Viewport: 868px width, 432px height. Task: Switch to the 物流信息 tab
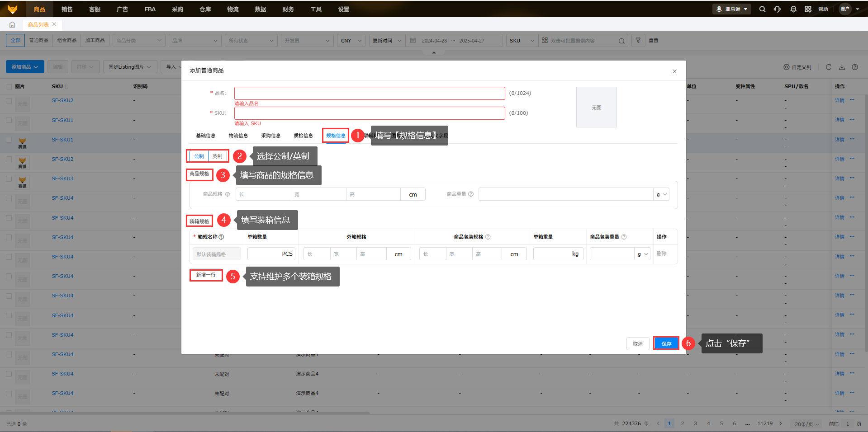(x=238, y=136)
